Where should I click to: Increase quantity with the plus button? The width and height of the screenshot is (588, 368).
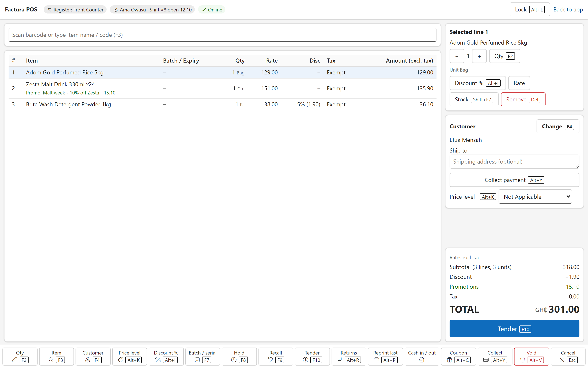tap(479, 56)
